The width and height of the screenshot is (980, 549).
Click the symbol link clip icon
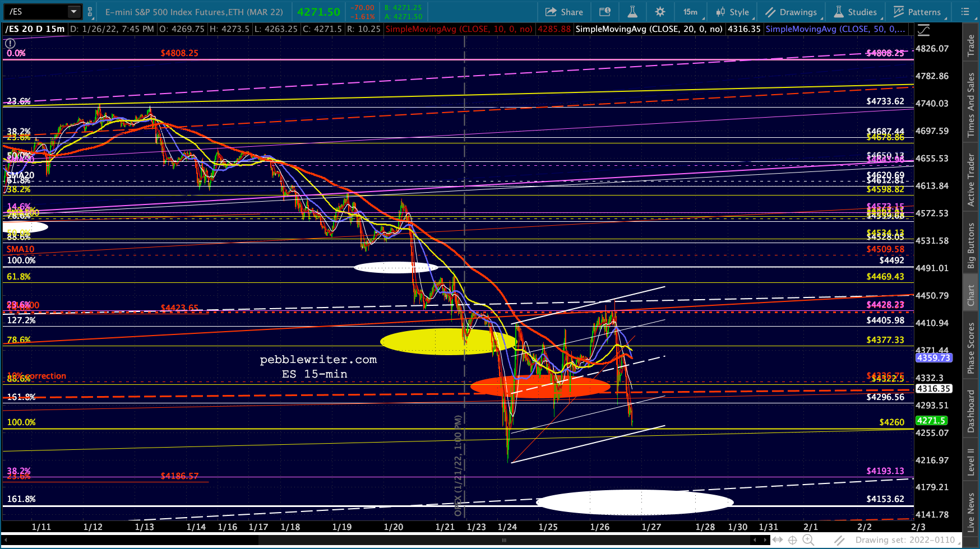pos(90,12)
